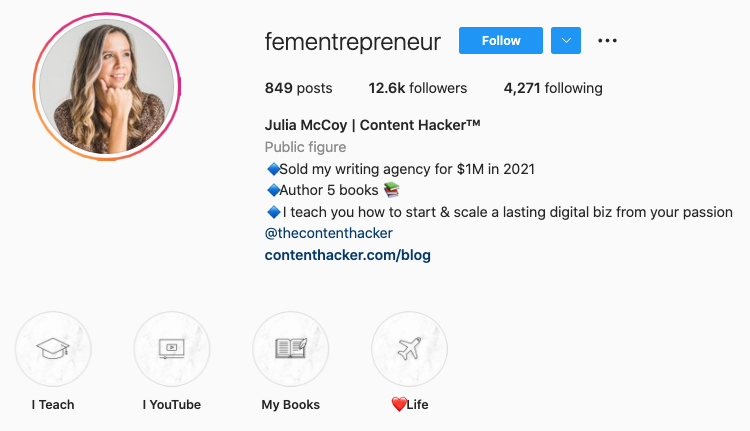Select the 849 posts count
This screenshot has height=431, width=750.
tap(298, 88)
